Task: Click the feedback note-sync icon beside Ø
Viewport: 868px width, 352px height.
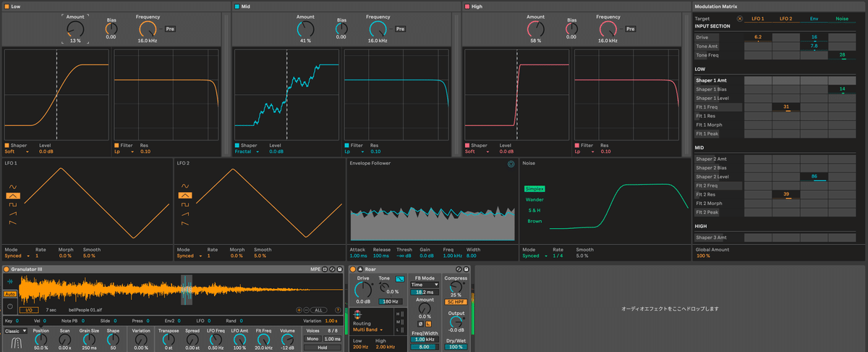Action: click(x=428, y=323)
